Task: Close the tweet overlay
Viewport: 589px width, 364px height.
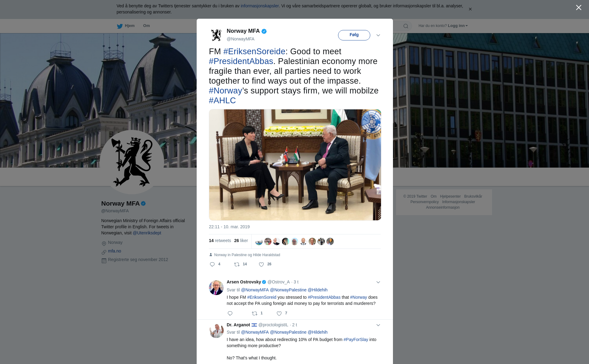Action: click(x=579, y=8)
